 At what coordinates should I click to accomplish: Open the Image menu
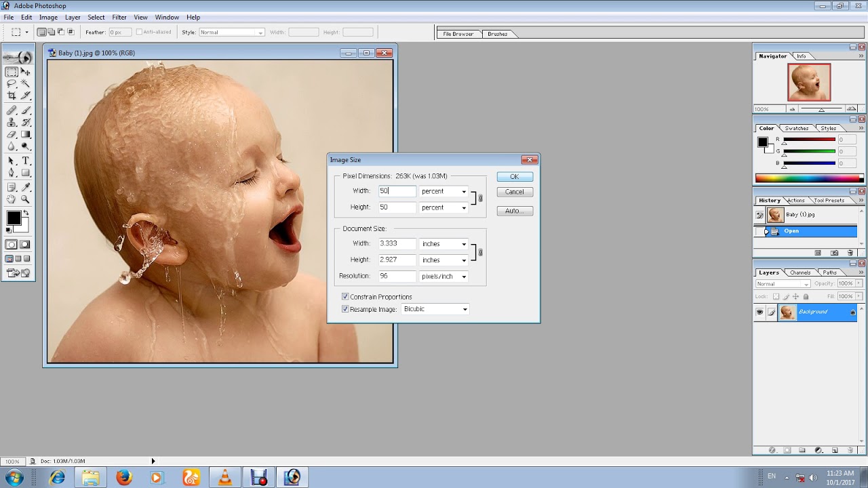48,17
